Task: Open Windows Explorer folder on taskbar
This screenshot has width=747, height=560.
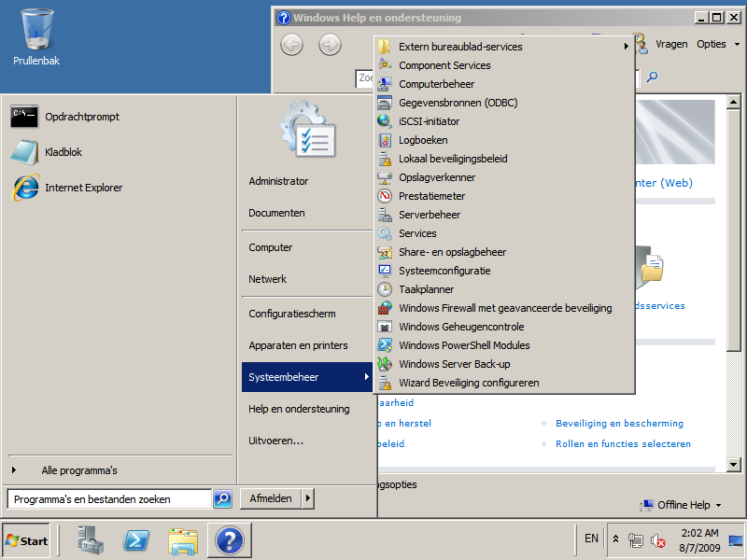Action: [183, 540]
